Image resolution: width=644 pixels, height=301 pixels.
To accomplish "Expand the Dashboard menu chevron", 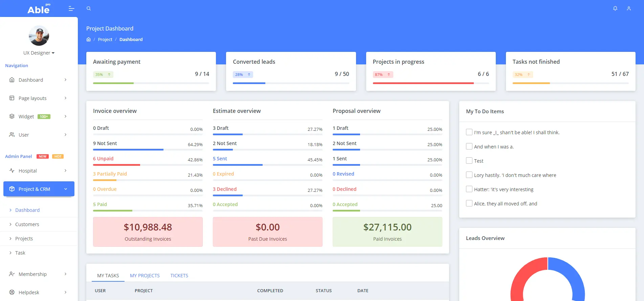I will [x=65, y=80].
